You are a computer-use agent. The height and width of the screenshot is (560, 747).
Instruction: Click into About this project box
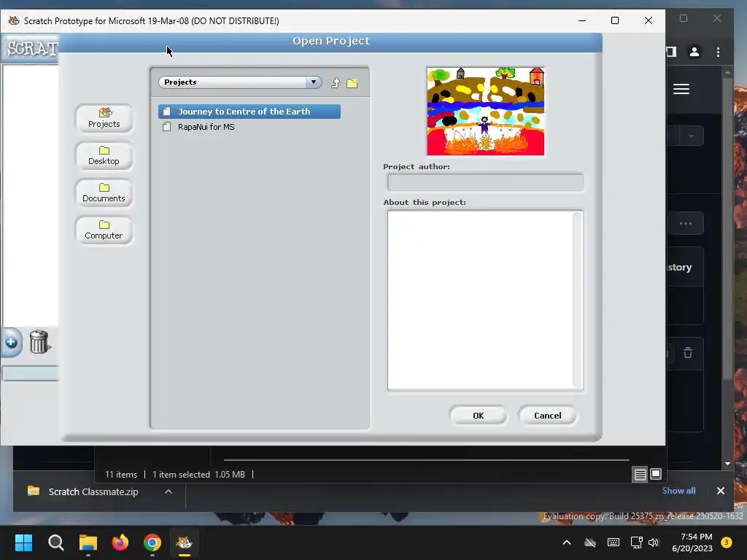click(x=480, y=300)
